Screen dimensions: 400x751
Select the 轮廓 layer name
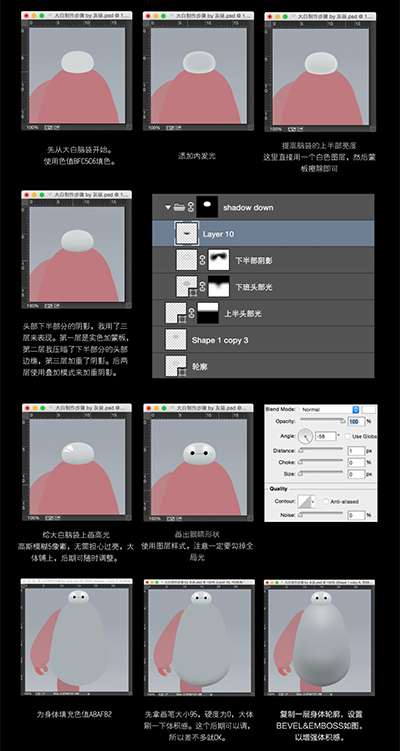point(201,367)
